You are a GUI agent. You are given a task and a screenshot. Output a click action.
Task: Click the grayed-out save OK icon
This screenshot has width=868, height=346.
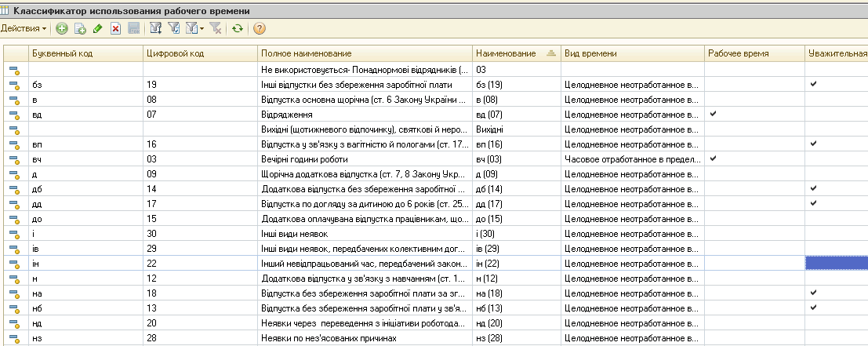click(x=133, y=29)
